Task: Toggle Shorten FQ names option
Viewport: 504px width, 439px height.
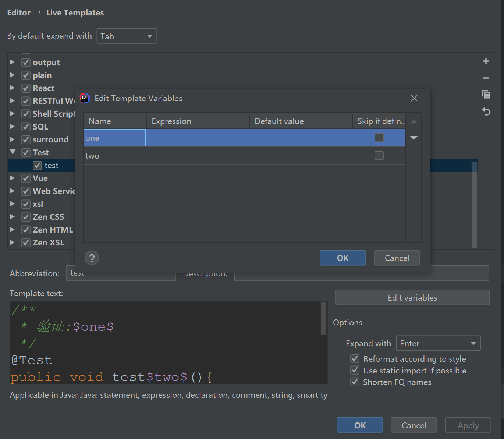Action: [x=355, y=382]
